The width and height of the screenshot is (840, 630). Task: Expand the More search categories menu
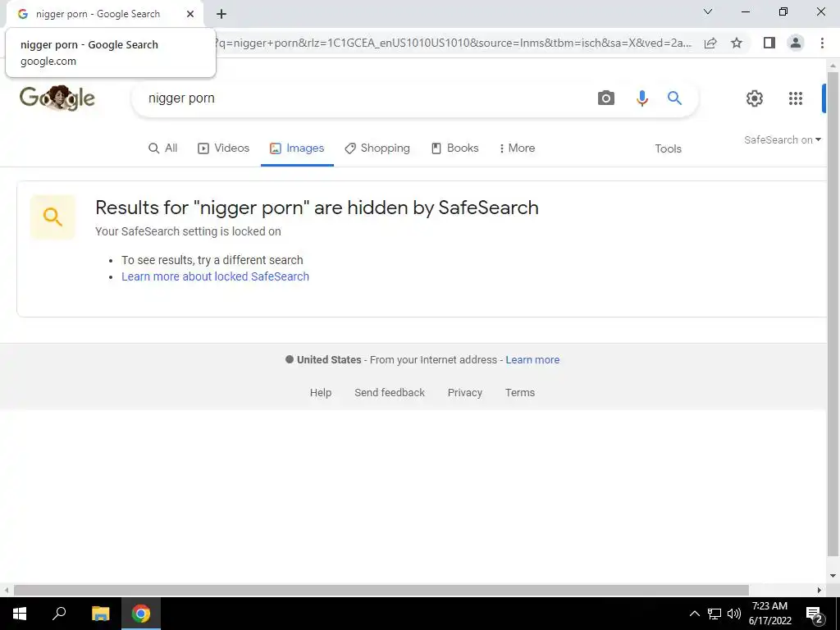[517, 148]
